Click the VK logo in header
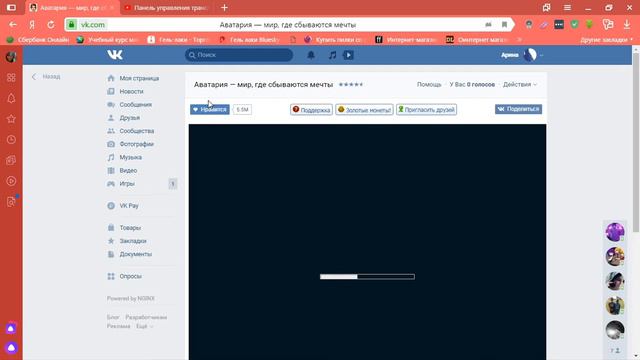 pyautogui.click(x=115, y=55)
